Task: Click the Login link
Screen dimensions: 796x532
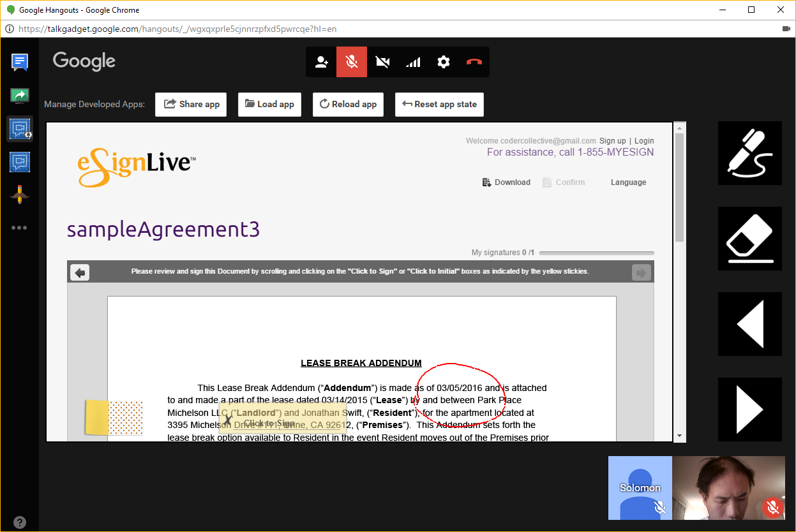Action: 644,141
